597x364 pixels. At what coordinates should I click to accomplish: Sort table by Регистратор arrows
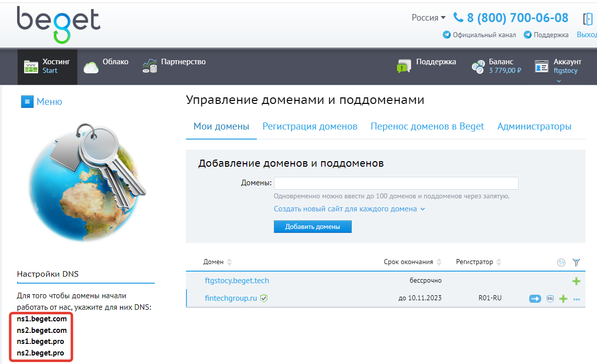pos(499,262)
